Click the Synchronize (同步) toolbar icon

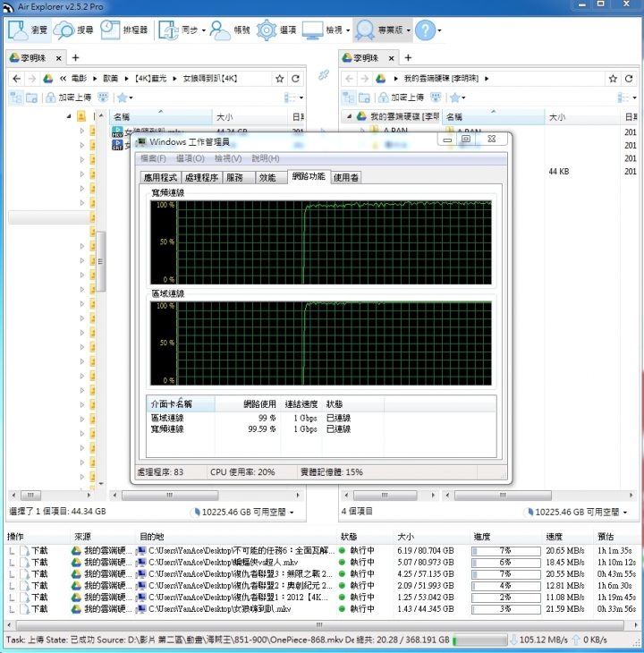tap(168, 30)
